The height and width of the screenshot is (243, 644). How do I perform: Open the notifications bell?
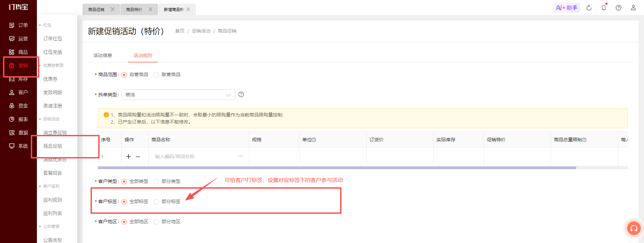[x=604, y=8]
